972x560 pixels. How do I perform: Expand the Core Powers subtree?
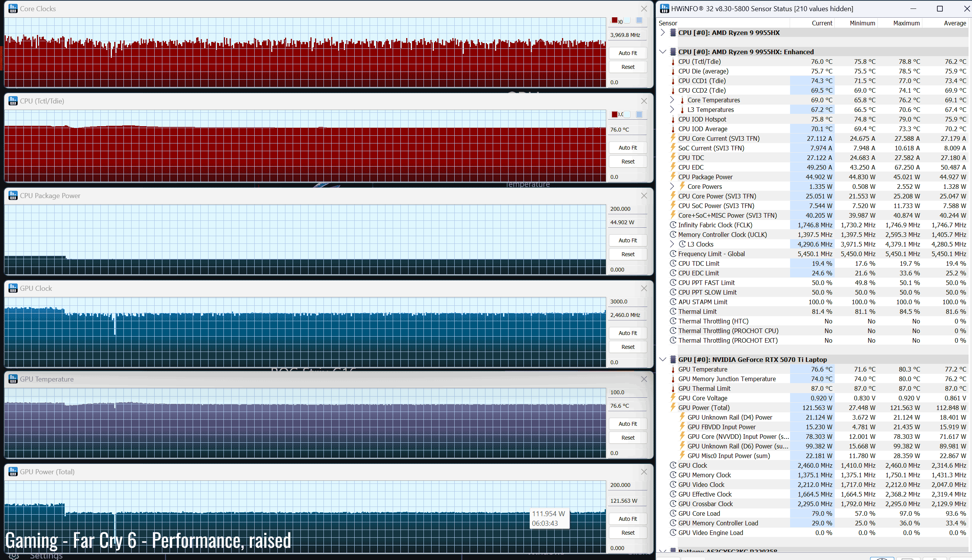point(672,187)
